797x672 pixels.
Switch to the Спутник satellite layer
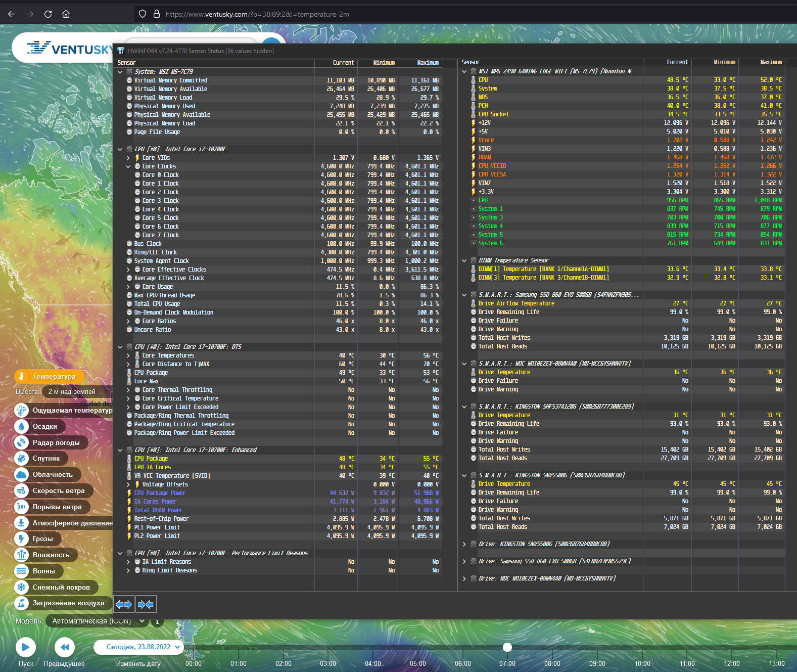[x=41, y=459]
